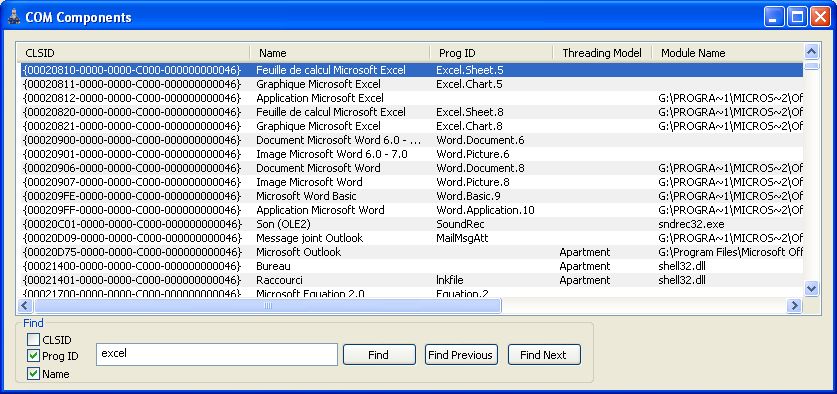
Task: Select the Microsoft Word Basic row
Action: pyautogui.click(x=412, y=196)
